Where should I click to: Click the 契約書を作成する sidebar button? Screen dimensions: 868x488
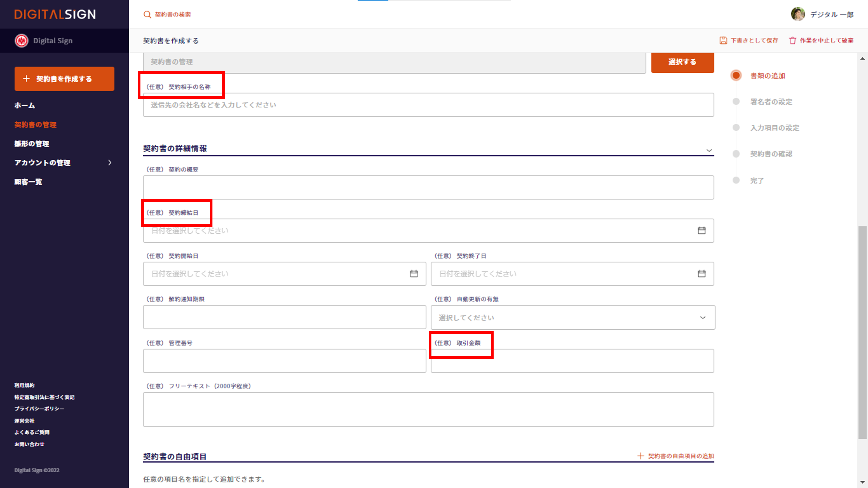[64, 79]
